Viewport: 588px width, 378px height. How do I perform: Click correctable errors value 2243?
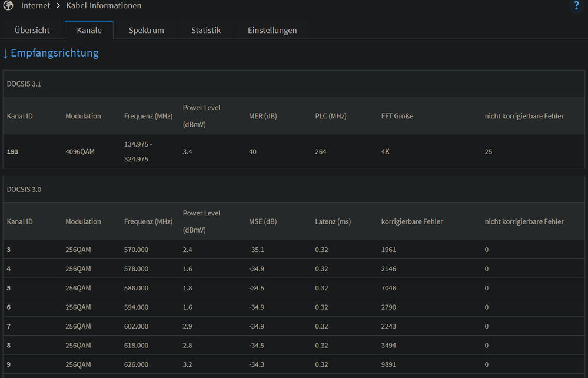pyautogui.click(x=388, y=326)
